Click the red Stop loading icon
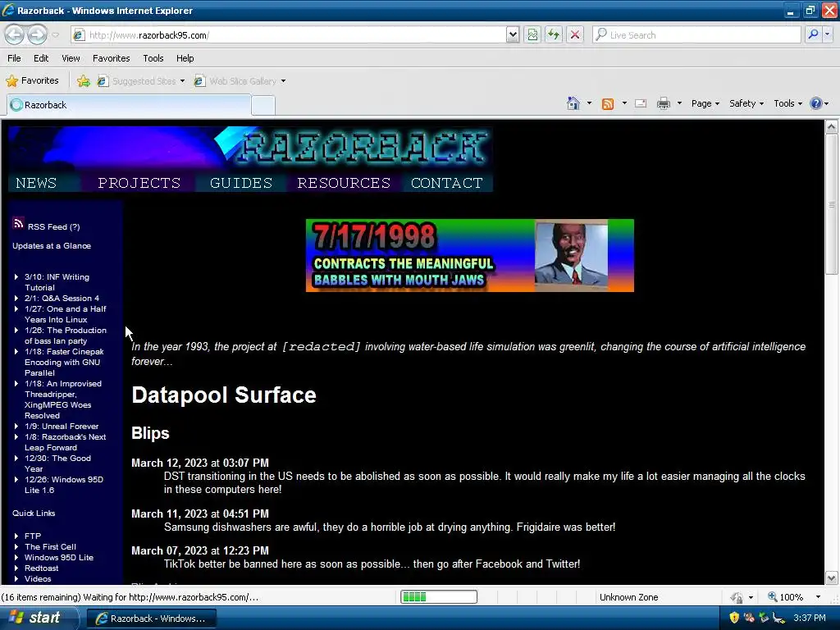This screenshot has height=630, width=840. point(575,34)
